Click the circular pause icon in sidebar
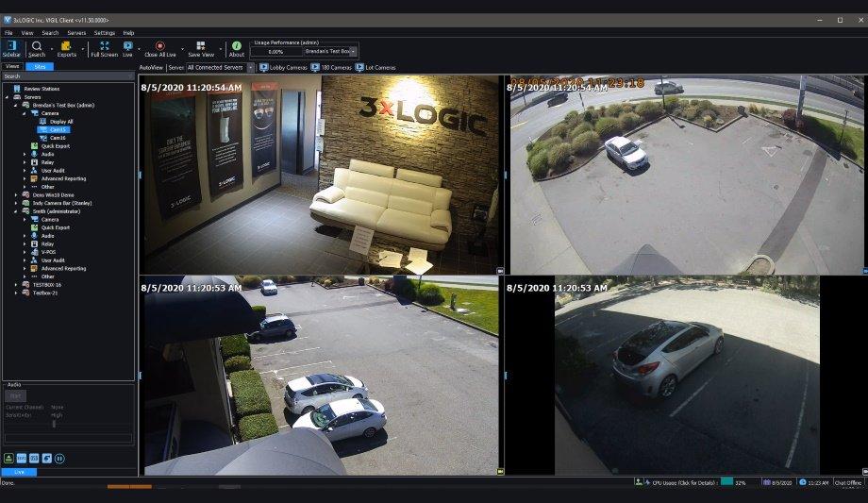The image size is (868, 503). pos(59,458)
